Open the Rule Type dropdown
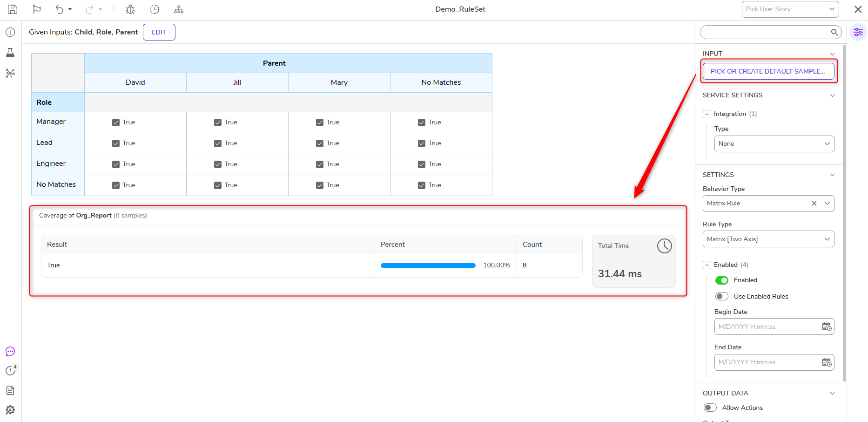The width and height of the screenshot is (868, 422). click(x=768, y=239)
